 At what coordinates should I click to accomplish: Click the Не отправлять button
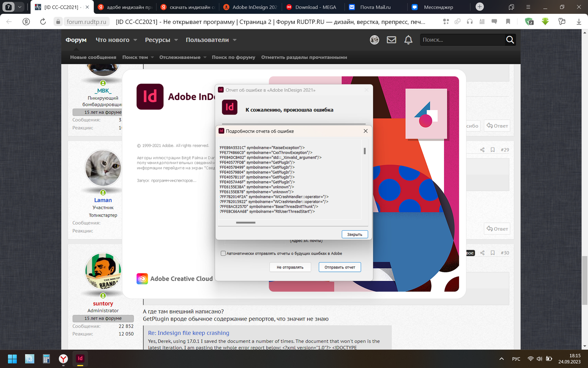coord(290,267)
